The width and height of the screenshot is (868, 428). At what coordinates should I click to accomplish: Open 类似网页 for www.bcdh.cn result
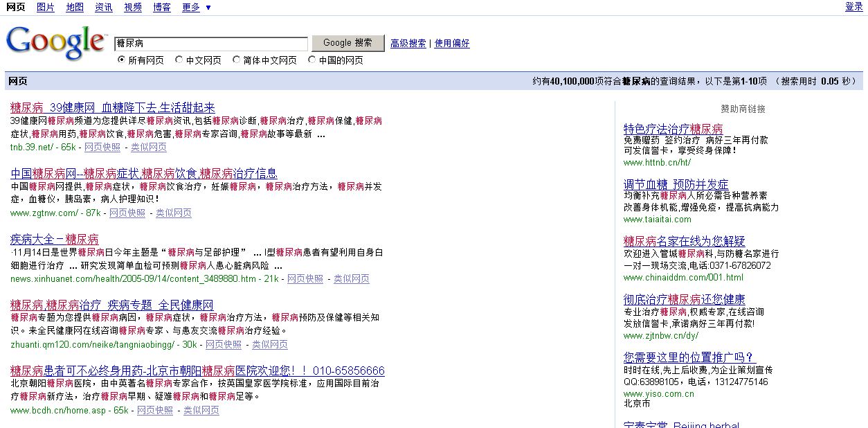(201, 411)
